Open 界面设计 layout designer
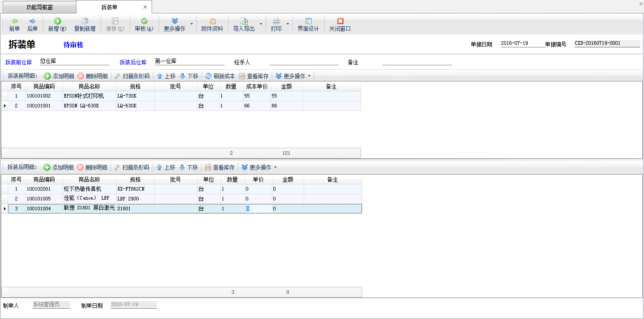 coord(308,25)
